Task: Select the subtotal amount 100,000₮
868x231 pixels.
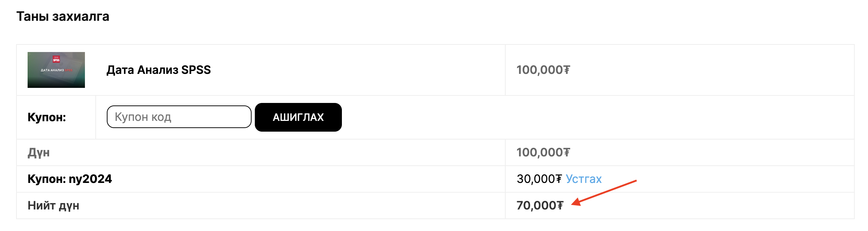Action: point(543,152)
